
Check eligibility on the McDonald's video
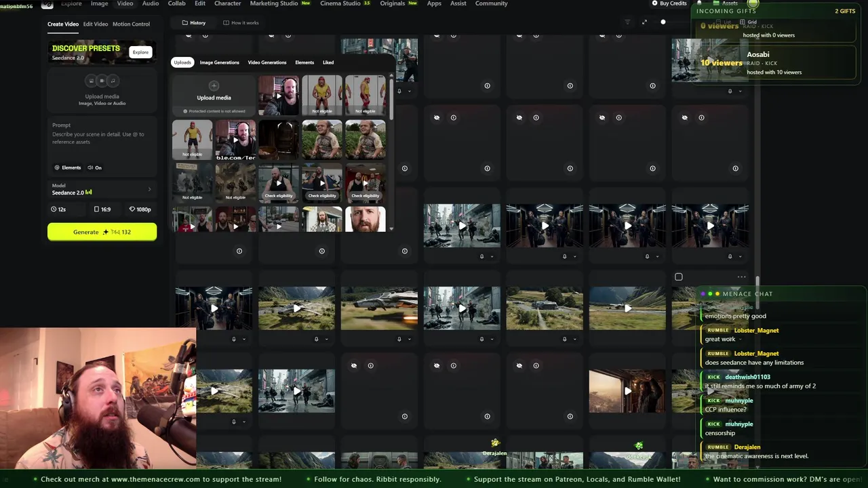pyautogui.click(x=365, y=196)
